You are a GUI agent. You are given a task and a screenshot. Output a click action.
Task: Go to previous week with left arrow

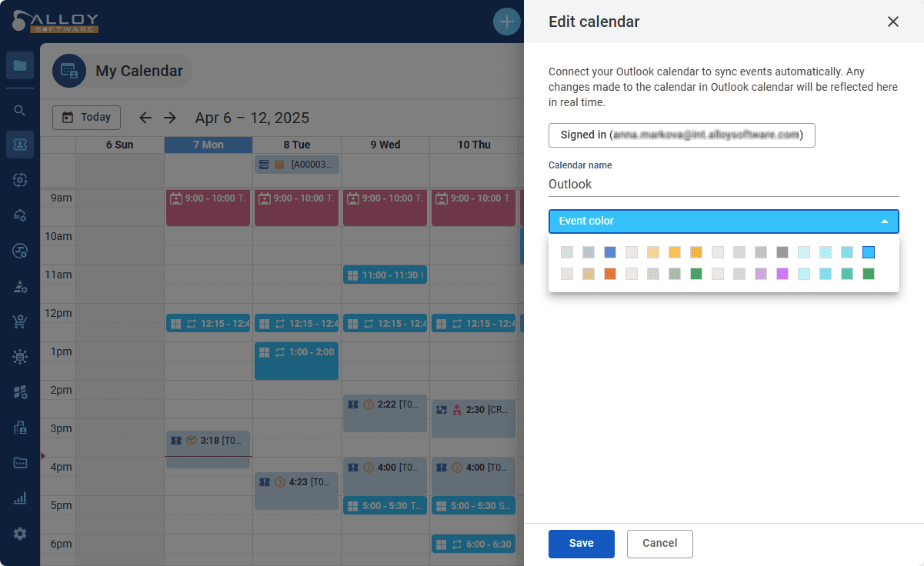(145, 118)
